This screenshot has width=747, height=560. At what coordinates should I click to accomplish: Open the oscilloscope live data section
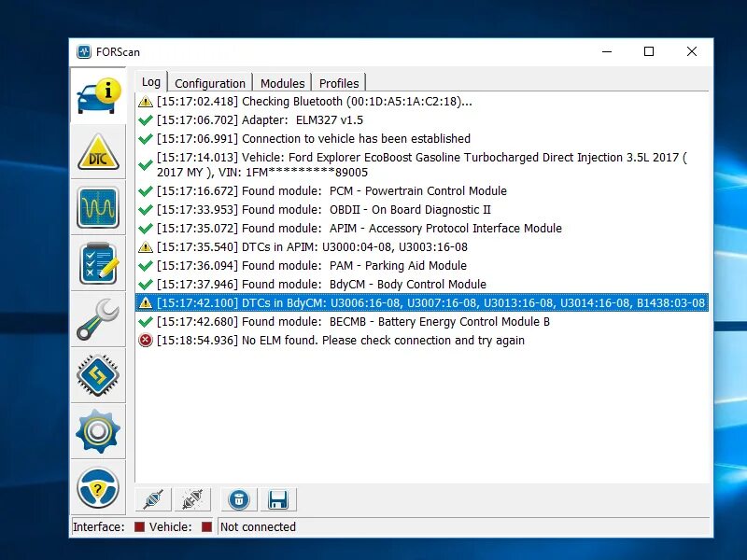[x=99, y=208]
